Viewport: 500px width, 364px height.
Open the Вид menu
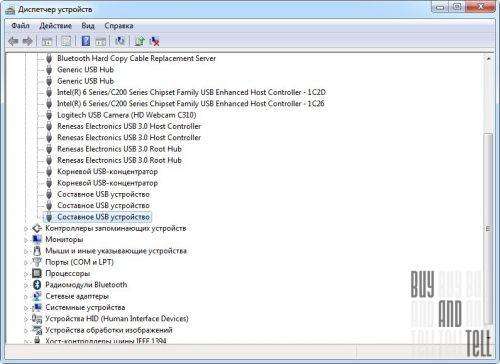pyautogui.click(x=88, y=26)
